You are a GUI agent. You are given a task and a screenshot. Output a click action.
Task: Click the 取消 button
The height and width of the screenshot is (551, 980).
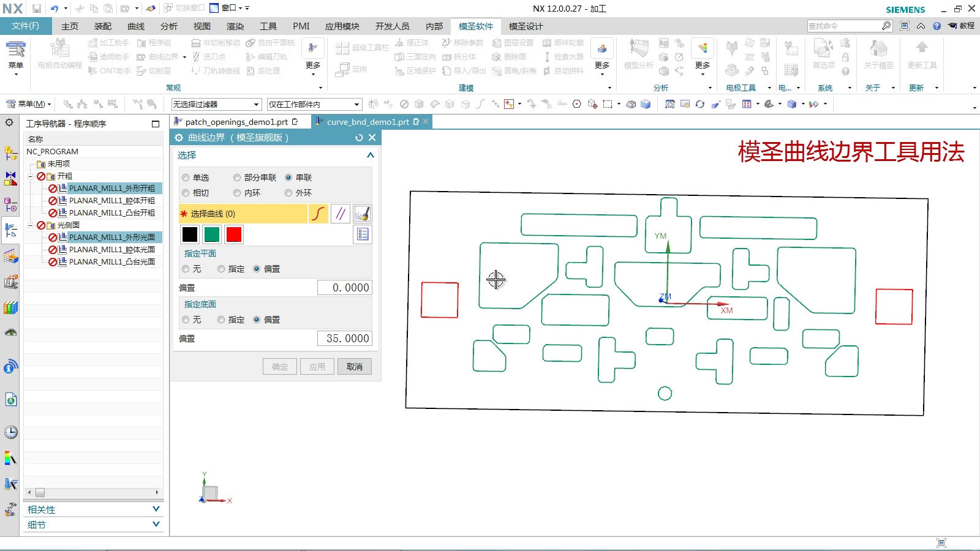(355, 367)
